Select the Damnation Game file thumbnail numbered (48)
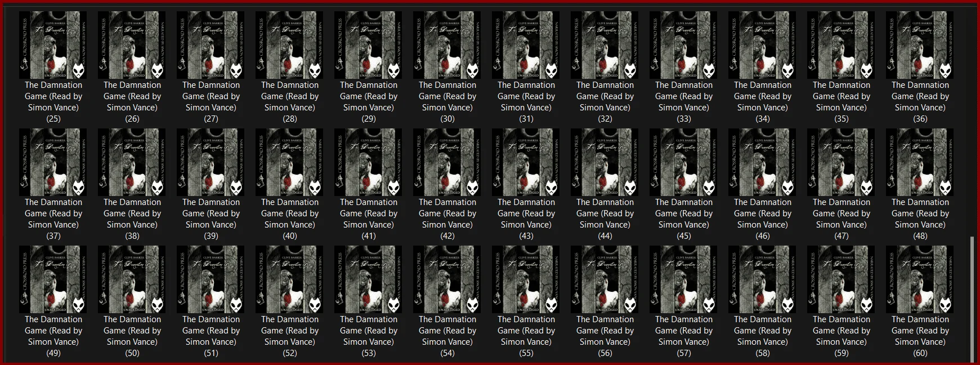 (x=920, y=162)
